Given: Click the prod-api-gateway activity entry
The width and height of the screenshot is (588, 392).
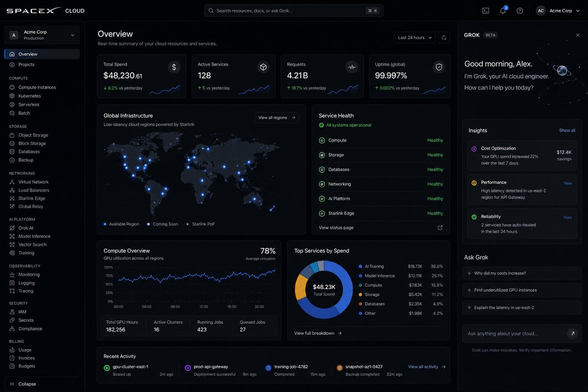Looking at the screenshot, I should (x=220, y=370).
